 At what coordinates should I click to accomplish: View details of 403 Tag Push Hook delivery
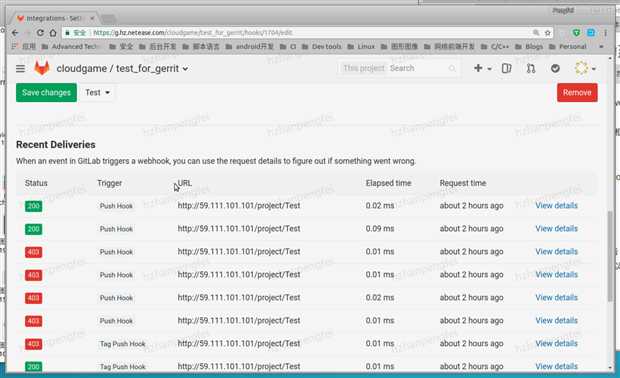556,343
